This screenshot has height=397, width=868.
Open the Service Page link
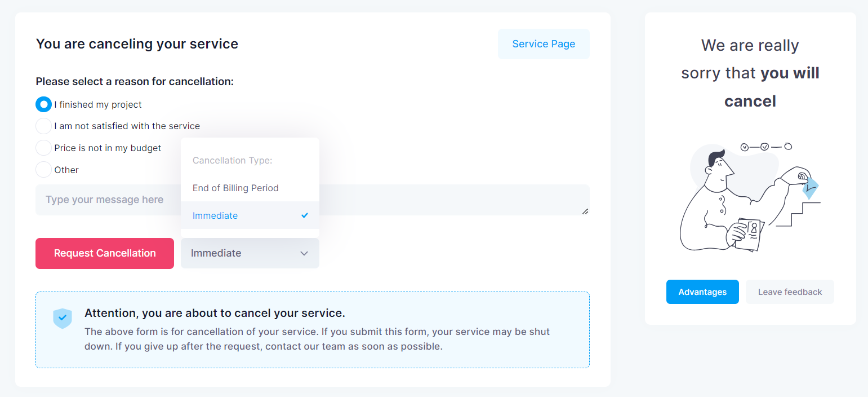tap(544, 44)
